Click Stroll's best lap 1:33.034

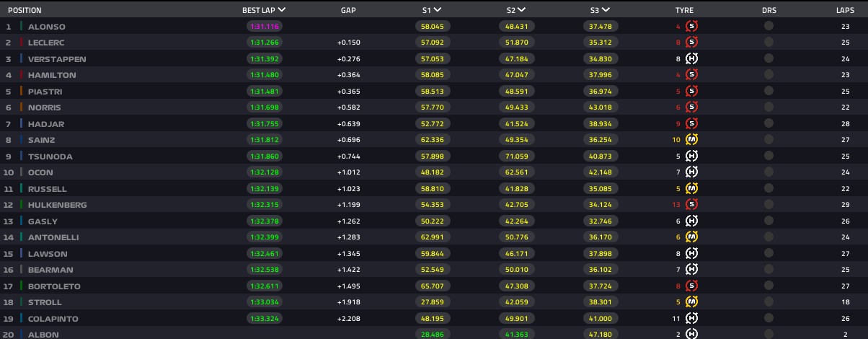[264, 302]
